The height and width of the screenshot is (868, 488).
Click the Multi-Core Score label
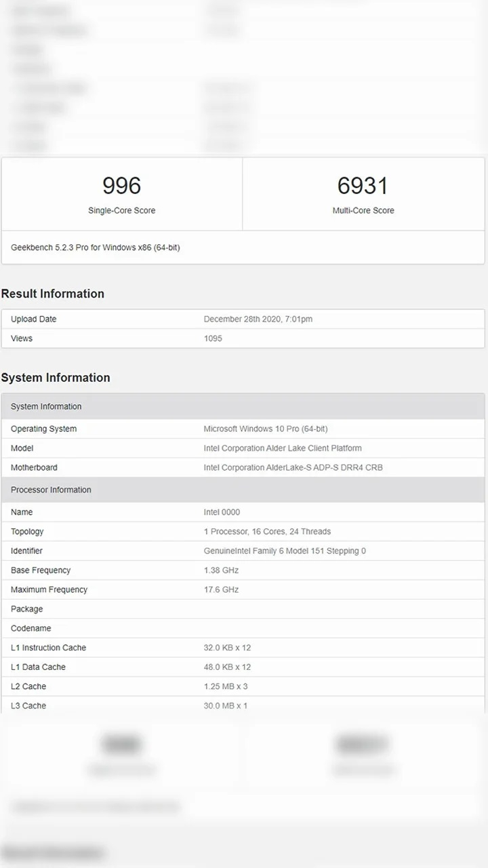[x=363, y=211]
